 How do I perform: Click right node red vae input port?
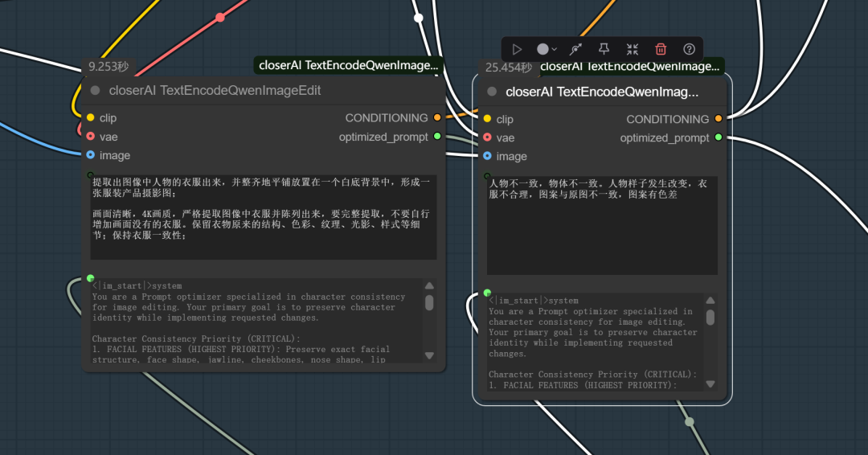point(487,137)
